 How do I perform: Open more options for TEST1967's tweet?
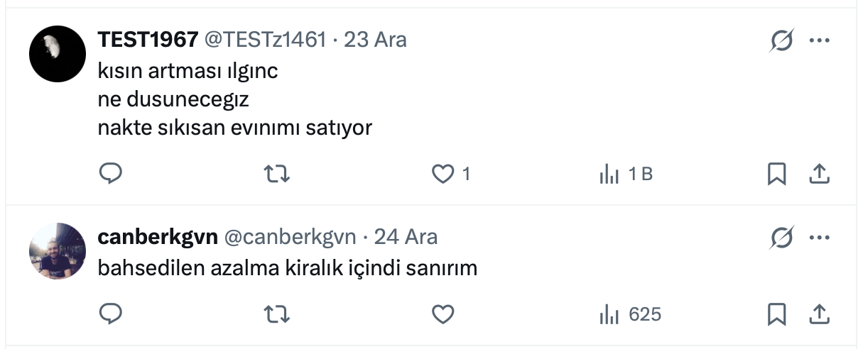(819, 40)
